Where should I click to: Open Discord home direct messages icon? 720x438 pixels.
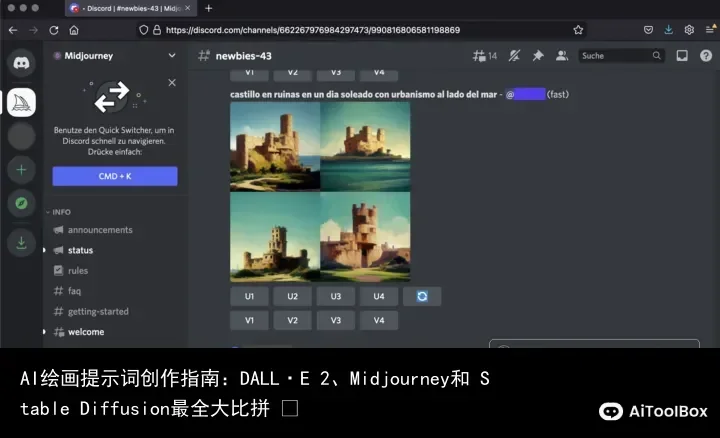(x=21, y=62)
